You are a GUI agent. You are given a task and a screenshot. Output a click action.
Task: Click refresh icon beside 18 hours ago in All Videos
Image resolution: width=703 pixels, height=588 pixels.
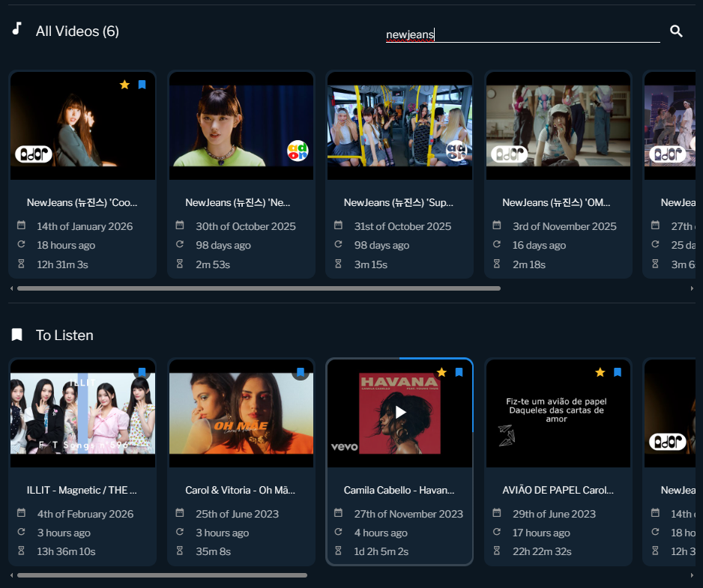click(x=21, y=244)
